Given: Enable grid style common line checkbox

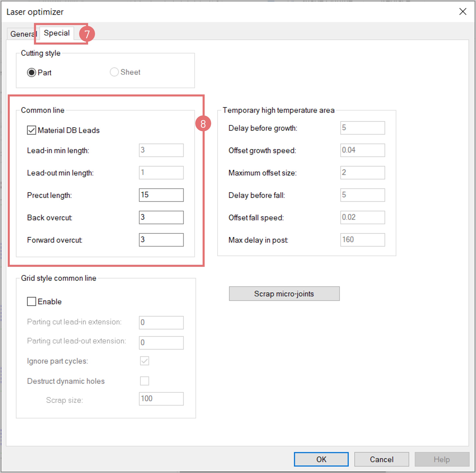Looking at the screenshot, I should pos(32,301).
